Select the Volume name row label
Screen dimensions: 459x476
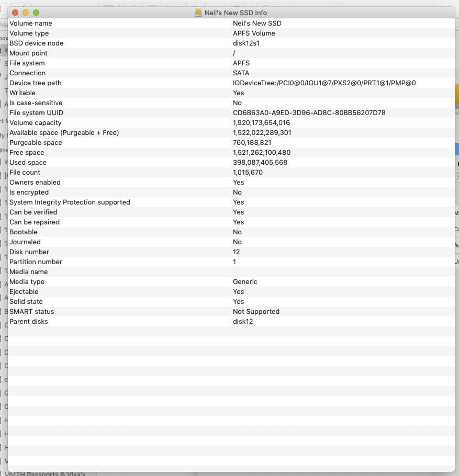[x=31, y=24]
